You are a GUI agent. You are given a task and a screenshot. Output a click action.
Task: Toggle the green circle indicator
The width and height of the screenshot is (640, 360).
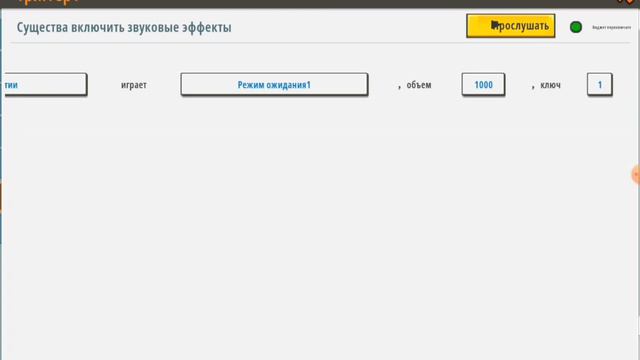[576, 27]
